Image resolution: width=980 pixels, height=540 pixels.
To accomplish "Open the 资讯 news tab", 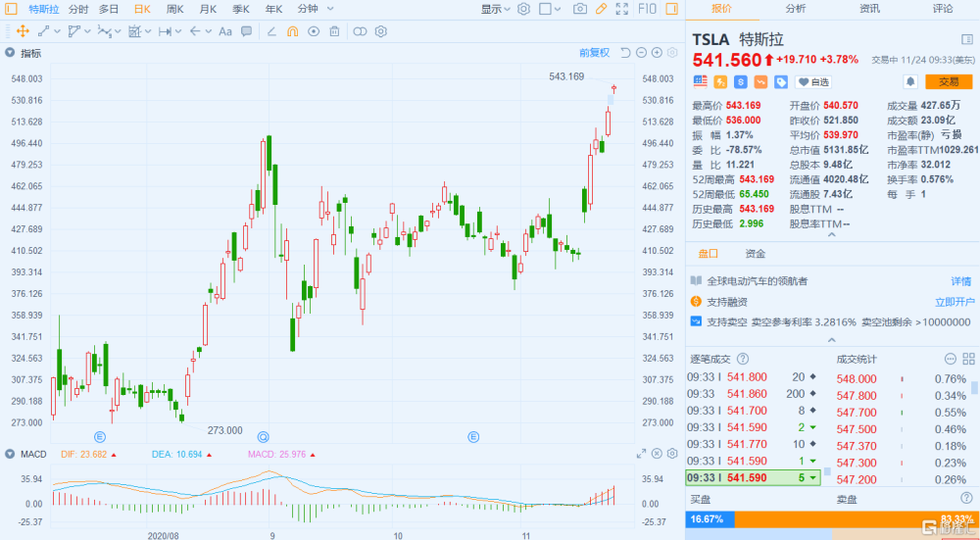I will [x=869, y=8].
